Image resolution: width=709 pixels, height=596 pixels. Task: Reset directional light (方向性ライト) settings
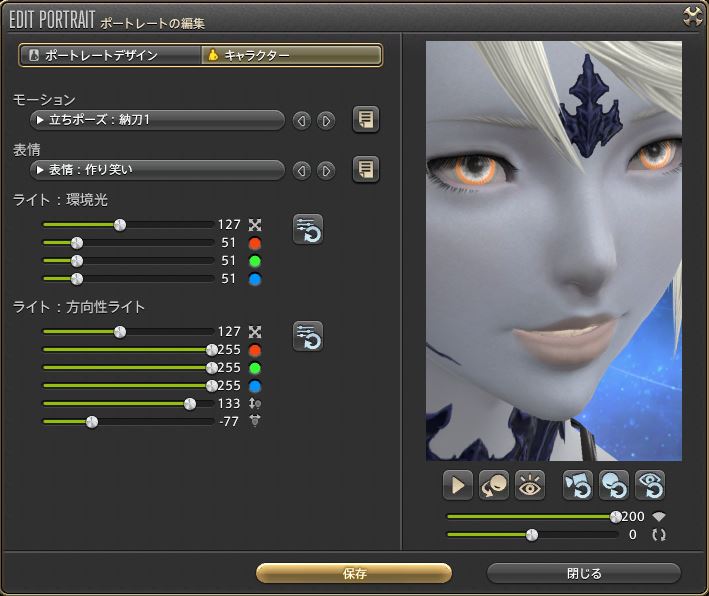click(x=307, y=336)
